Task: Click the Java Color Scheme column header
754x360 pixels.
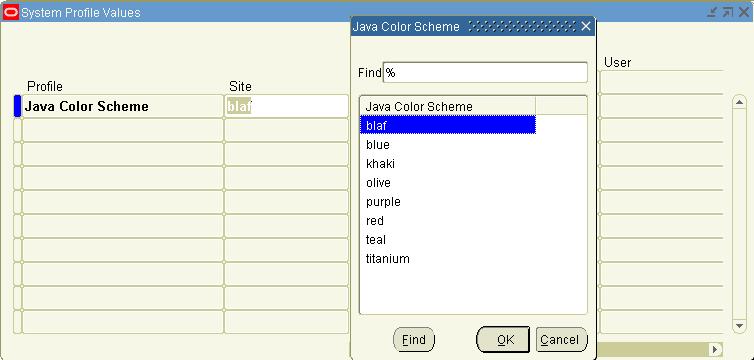Action: (x=448, y=106)
